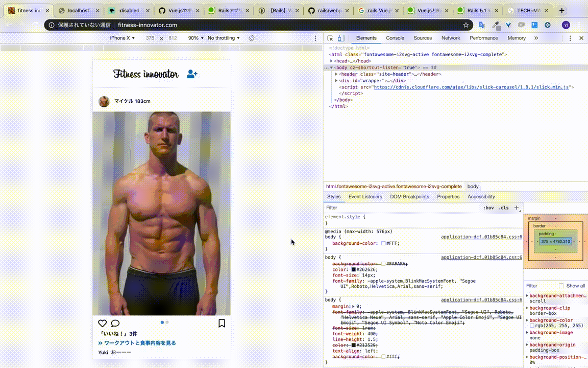Open the Performance tab in DevTools
588x368 pixels.
[483, 38]
